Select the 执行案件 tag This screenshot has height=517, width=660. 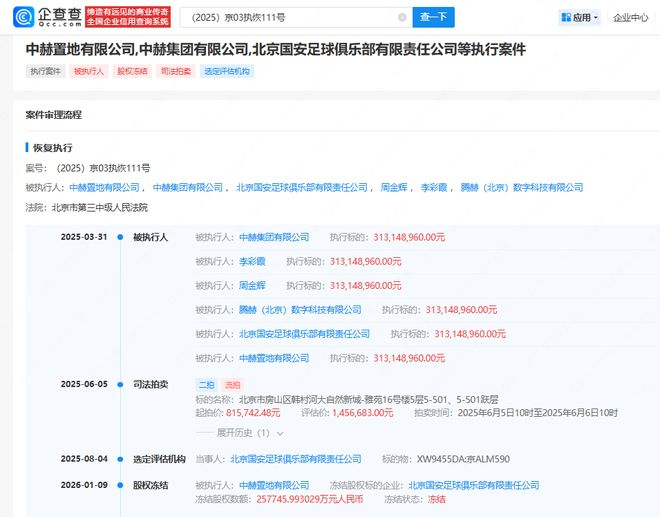coord(44,72)
